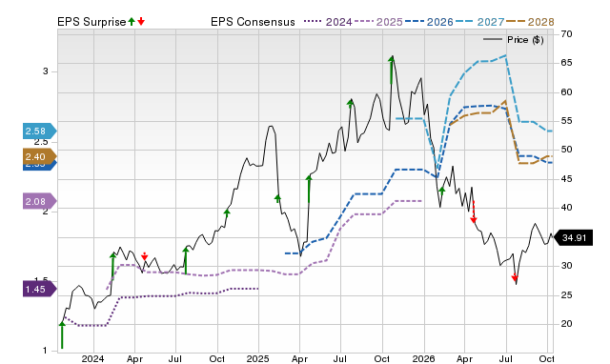Click the 2024 x-axis year label
The width and height of the screenshot is (610, 364).
pyautogui.click(x=92, y=358)
